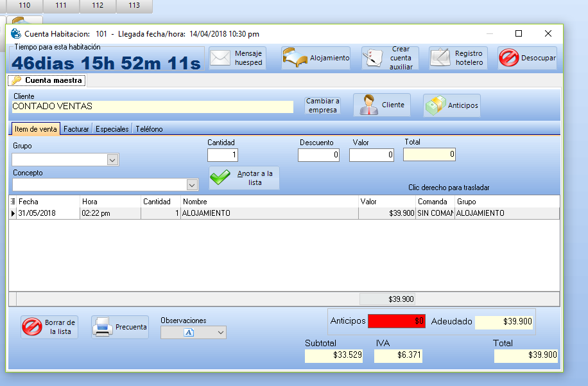Click Desocupar to vacate the room
This screenshot has width=588, height=386.
click(527, 58)
